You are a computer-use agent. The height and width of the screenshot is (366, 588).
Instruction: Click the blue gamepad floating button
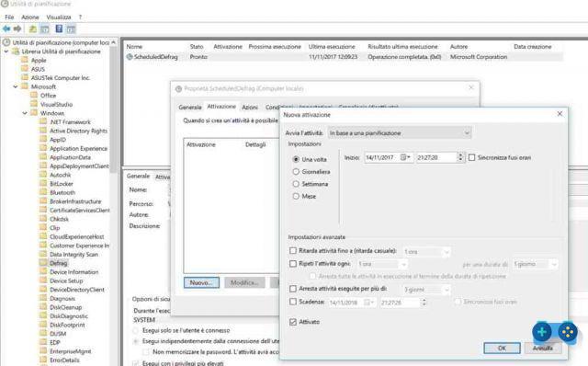click(x=568, y=332)
